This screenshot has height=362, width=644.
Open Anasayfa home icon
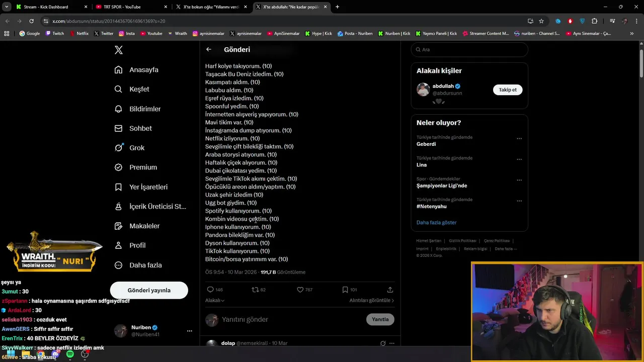[x=118, y=70]
